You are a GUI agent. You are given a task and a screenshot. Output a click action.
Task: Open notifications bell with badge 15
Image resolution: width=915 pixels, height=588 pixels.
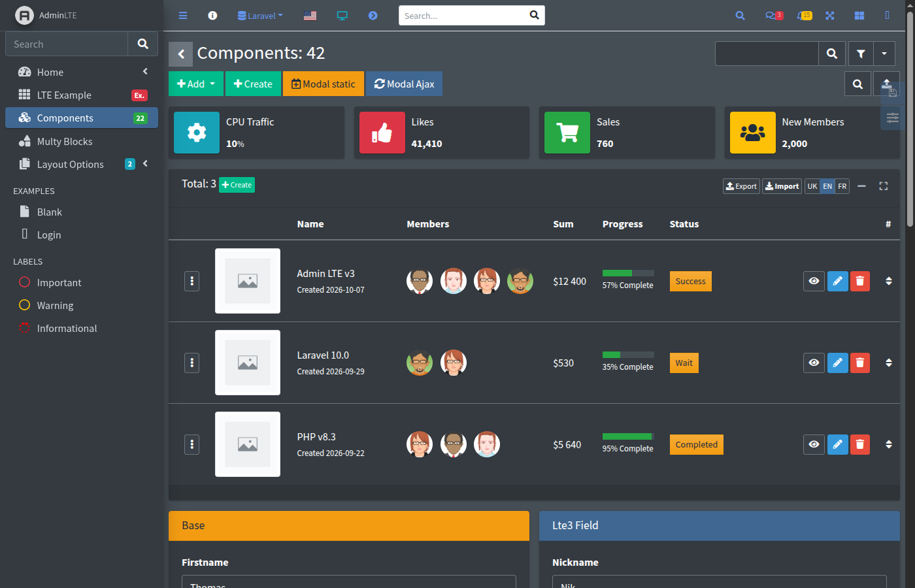pyautogui.click(x=805, y=16)
